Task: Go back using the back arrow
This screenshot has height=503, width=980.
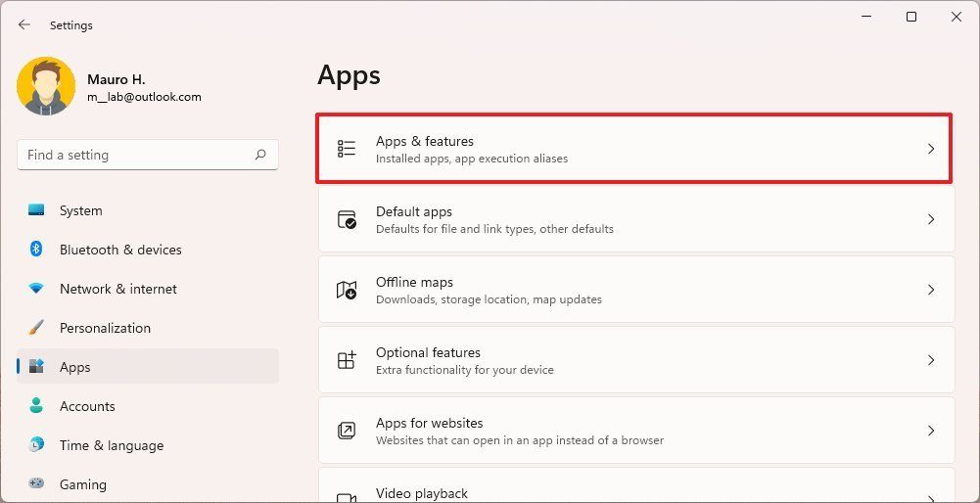Action: [23, 25]
